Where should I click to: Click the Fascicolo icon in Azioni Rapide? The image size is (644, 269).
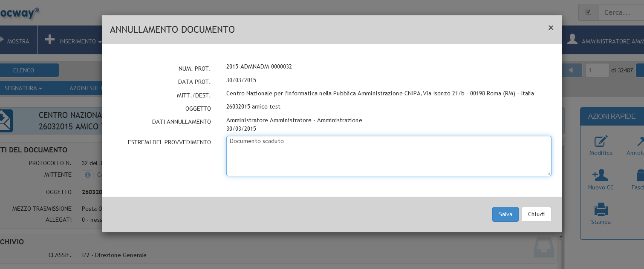point(640,175)
